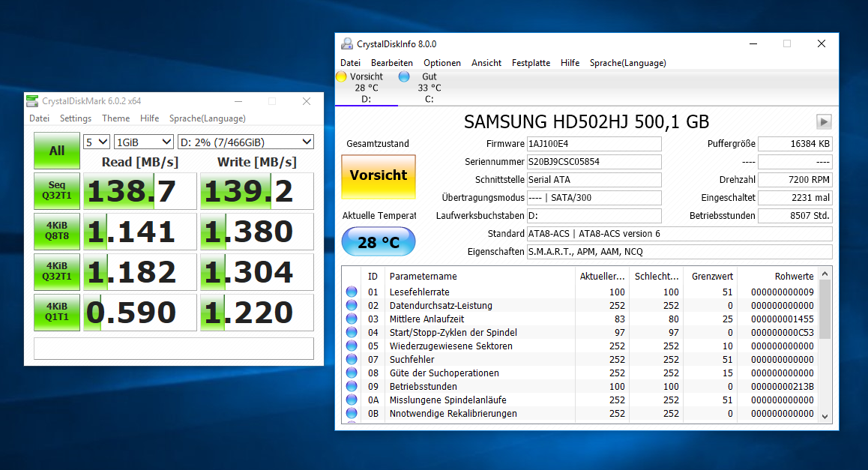This screenshot has width=868, height=470.
Task: Click the Puffergröße field 16384 KB
Action: click(795, 144)
